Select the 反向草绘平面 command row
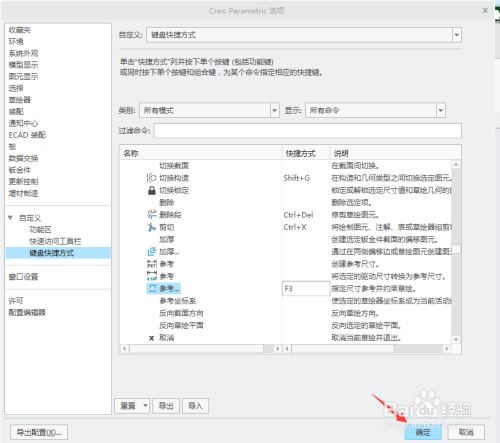 [x=181, y=325]
